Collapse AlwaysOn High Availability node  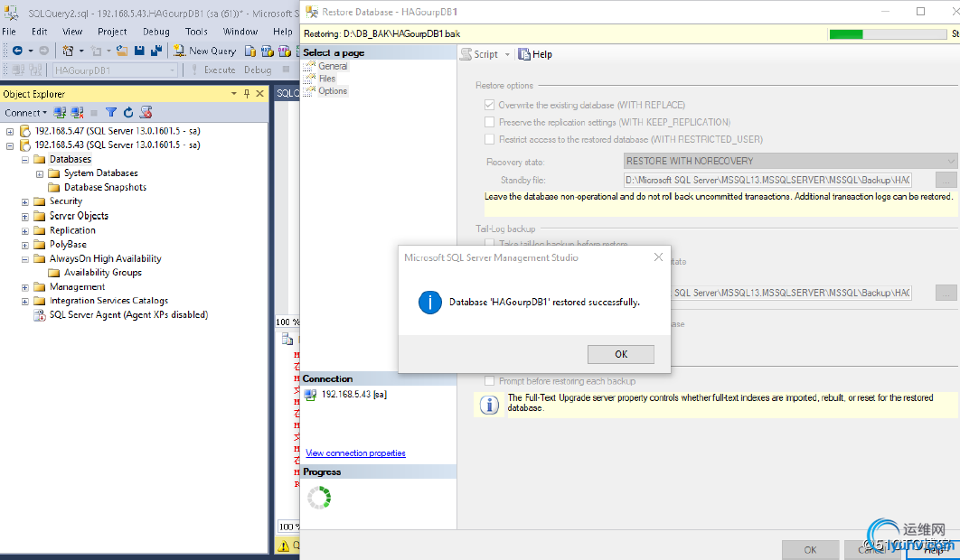tap(25, 259)
